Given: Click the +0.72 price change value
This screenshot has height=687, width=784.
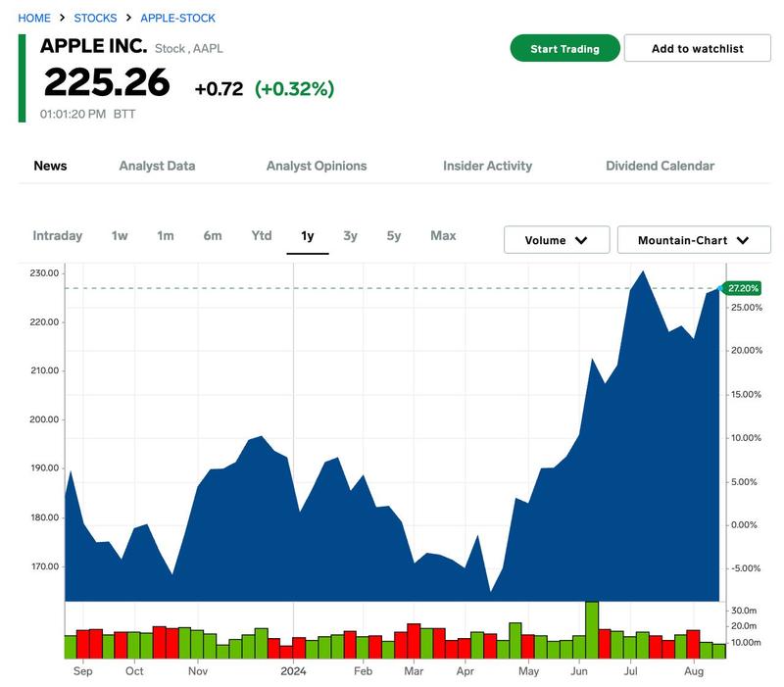Looking at the screenshot, I should click(219, 89).
